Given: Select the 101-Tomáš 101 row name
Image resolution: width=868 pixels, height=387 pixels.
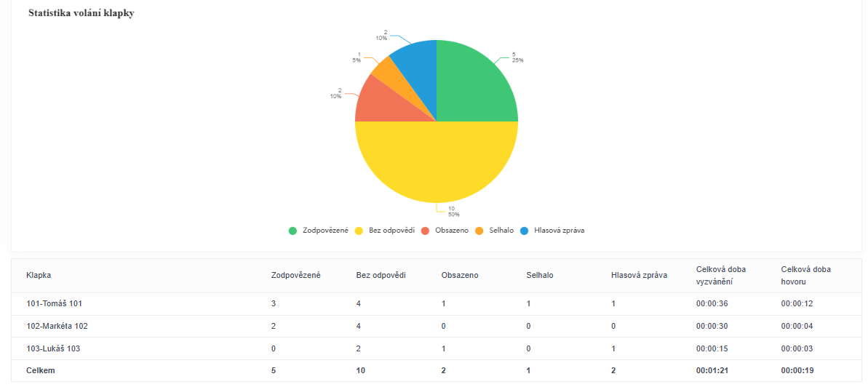Looking at the screenshot, I should click(x=55, y=303).
